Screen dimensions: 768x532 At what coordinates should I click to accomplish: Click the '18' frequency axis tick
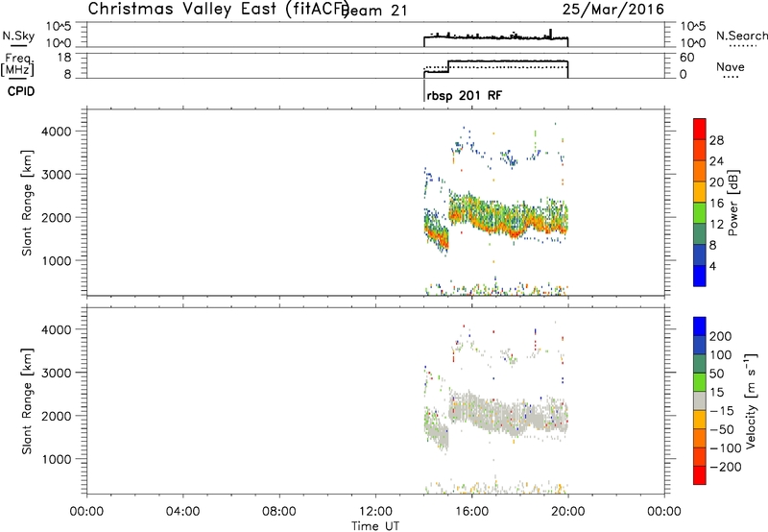tap(64, 58)
